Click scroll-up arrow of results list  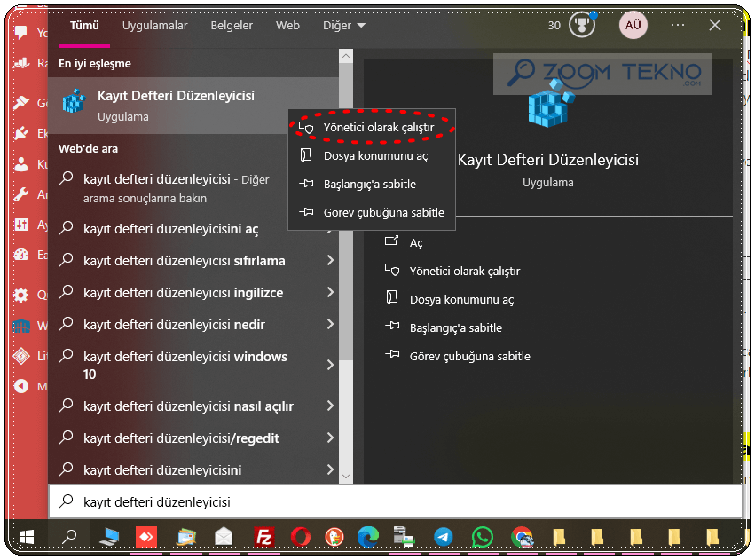pos(346,56)
